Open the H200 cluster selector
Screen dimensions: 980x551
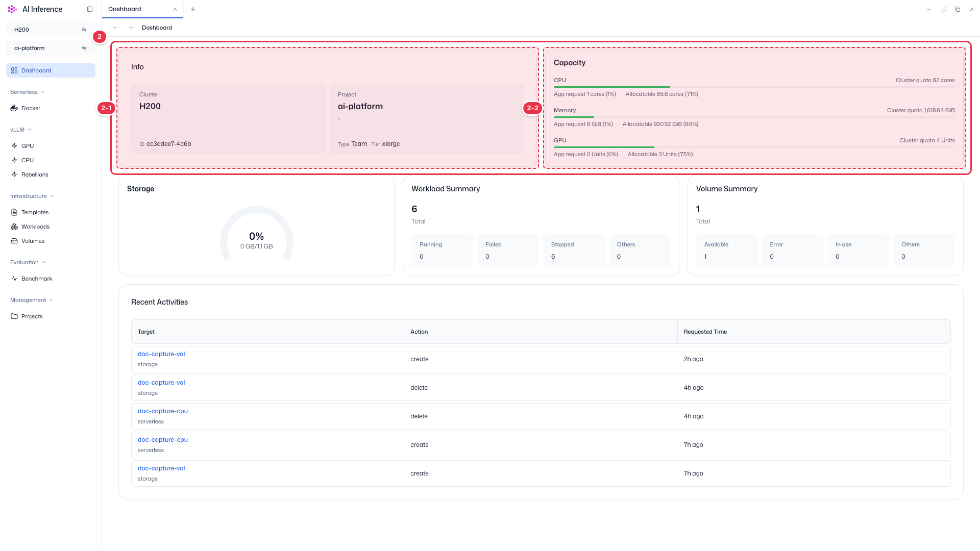point(51,30)
